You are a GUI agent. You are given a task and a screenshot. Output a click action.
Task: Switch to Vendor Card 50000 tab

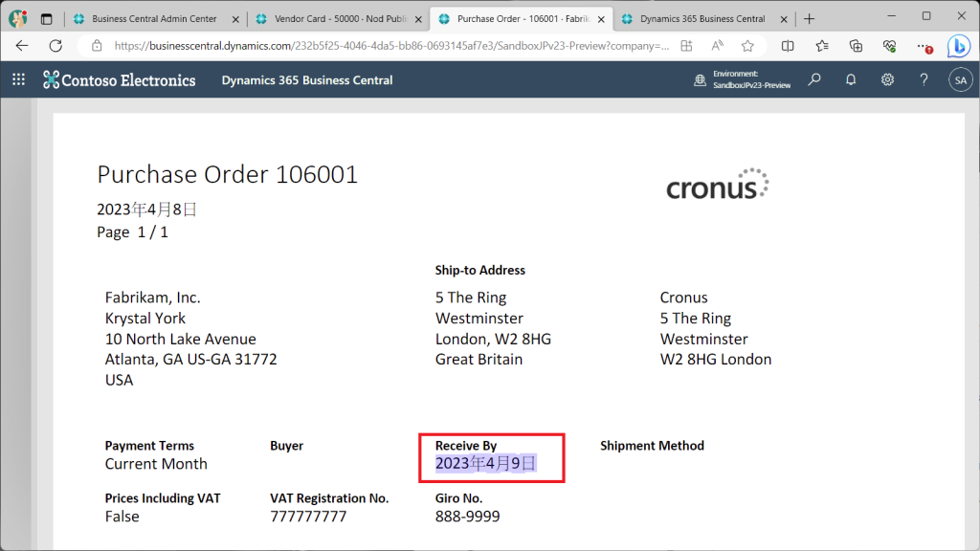click(x=341, y=19)
